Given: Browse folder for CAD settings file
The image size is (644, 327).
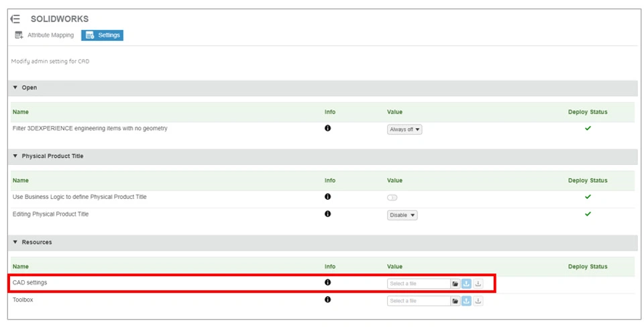Looking at the screenshot, I should point(455,283).
